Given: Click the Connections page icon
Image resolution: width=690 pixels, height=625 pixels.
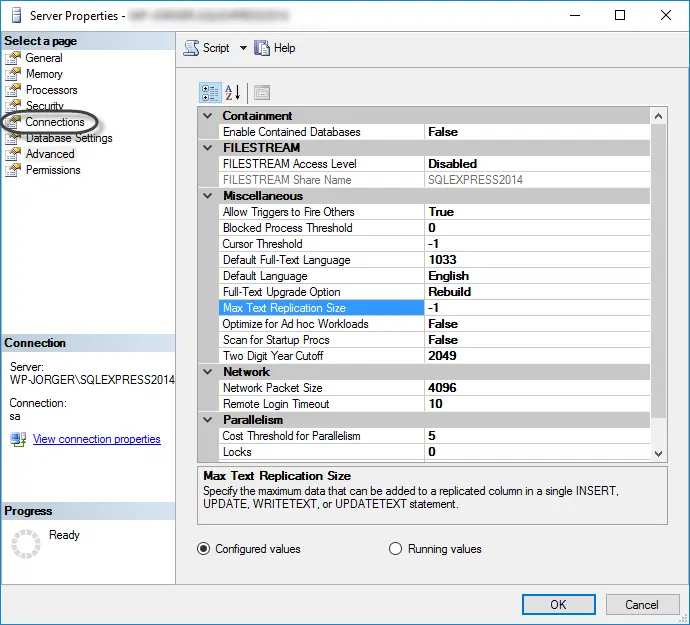Looking at the screenshot, I should [13, 122].
